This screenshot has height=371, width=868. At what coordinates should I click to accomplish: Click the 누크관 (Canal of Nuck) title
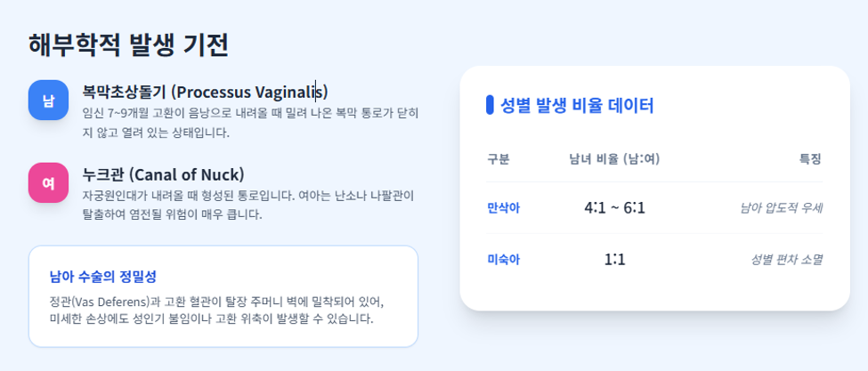click(x=163, y=174)
